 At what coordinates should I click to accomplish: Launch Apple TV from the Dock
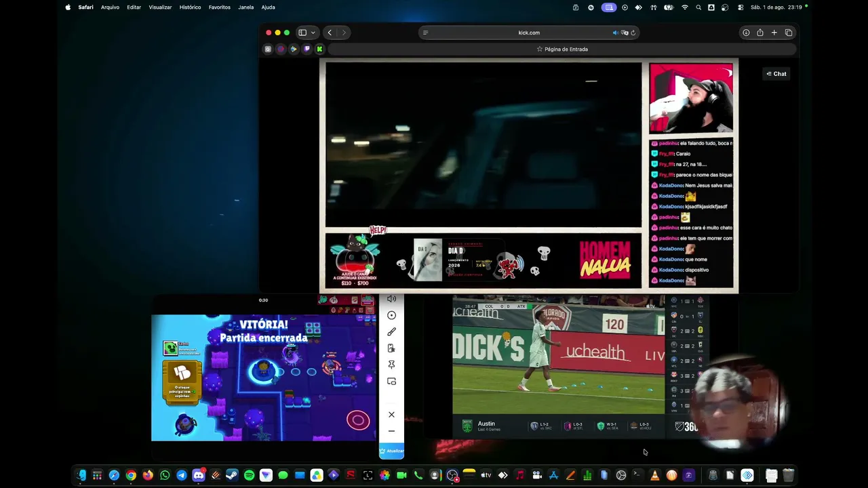click(486, 475)
